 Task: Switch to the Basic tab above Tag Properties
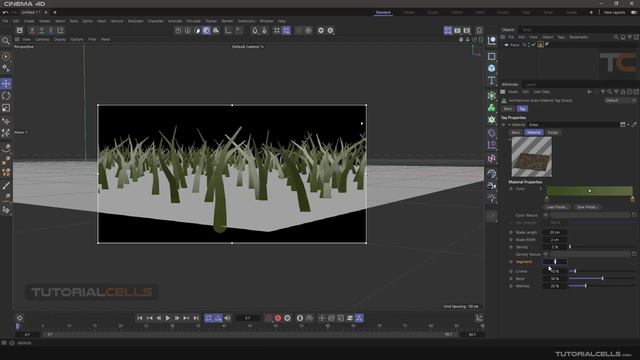[x=508, y=109]
